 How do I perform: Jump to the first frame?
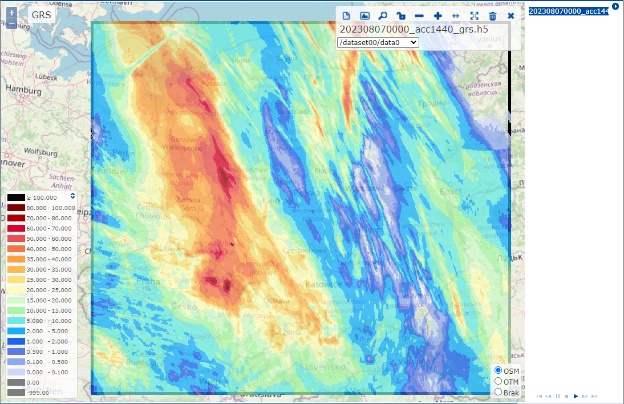pyautogui.click(x=539, y=396)
